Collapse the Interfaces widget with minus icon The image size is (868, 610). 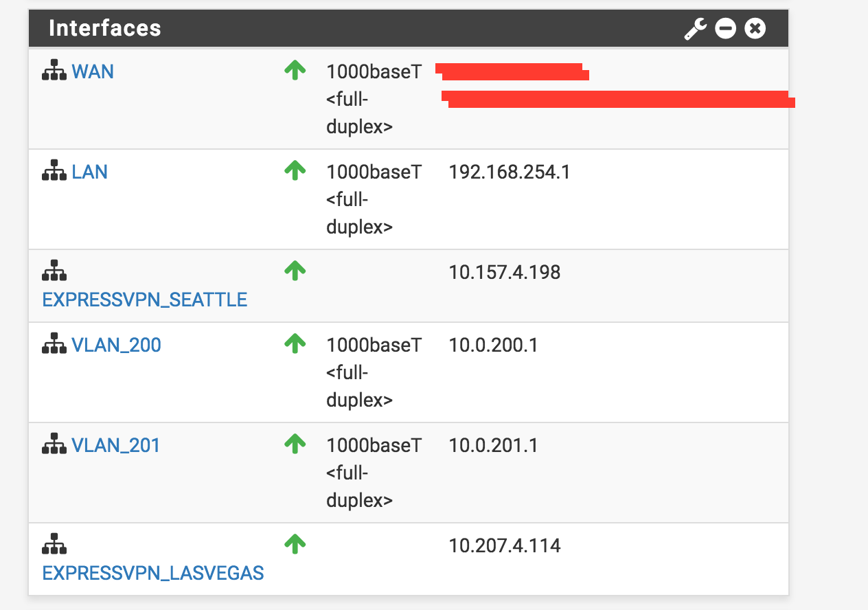[725, 29]
